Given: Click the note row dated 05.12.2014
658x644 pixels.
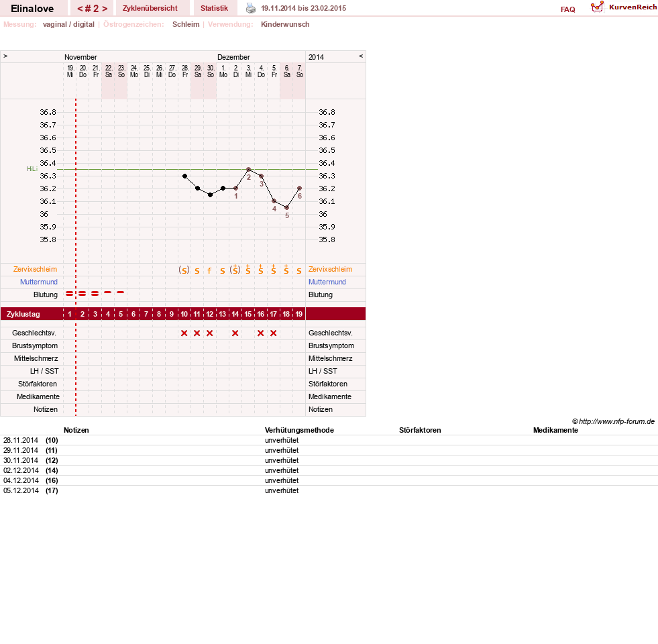Looking at the screenshot, I should click(329, 491).
